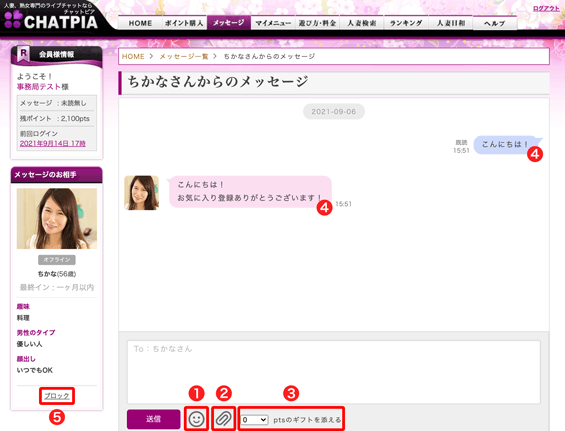Click the 最終イン：一ヶ月以内 text
The image size is (565, 431).
coord(57,287)
